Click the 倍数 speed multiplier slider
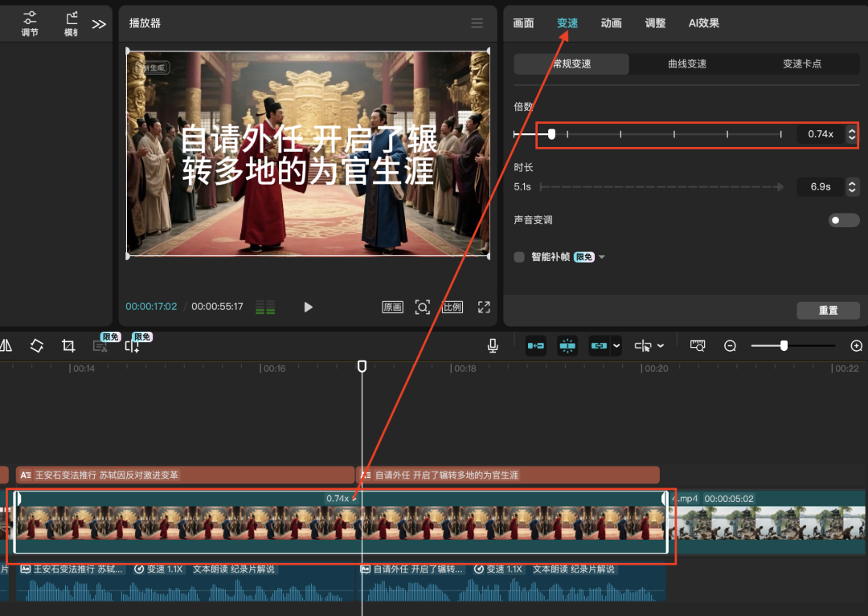 click(x=552, y=134)
